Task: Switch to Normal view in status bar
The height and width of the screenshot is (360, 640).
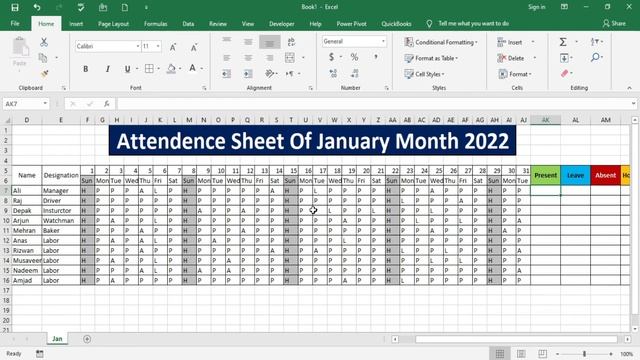Action: 500,354
